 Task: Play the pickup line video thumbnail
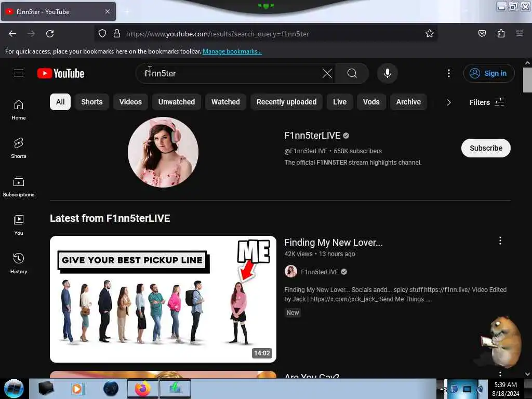tap(163, 299)
